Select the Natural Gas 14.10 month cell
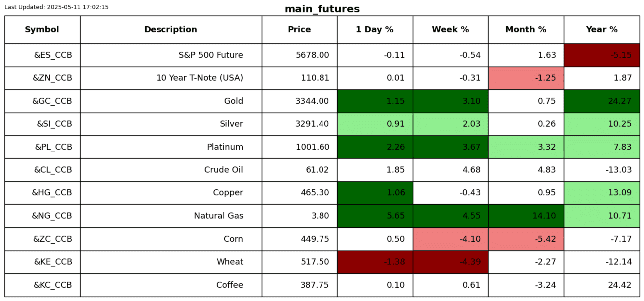Screen dimensions: 644x301 [x=526, y=216]
